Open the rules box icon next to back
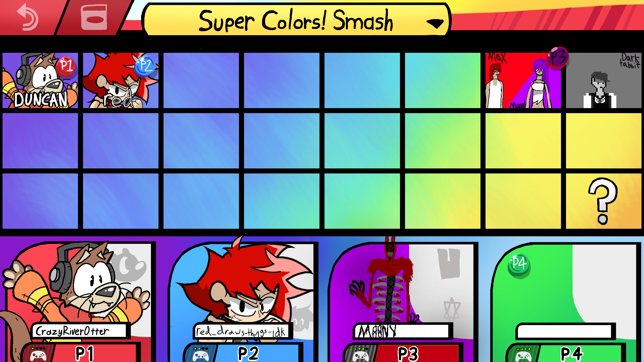The height and width of the screenshot is (362, 644). 94,17
